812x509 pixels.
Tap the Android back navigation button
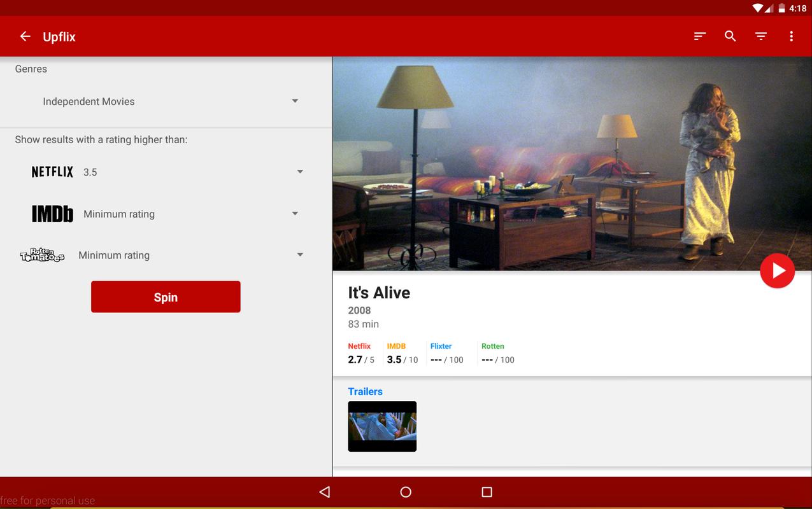[x=325, y=492]
